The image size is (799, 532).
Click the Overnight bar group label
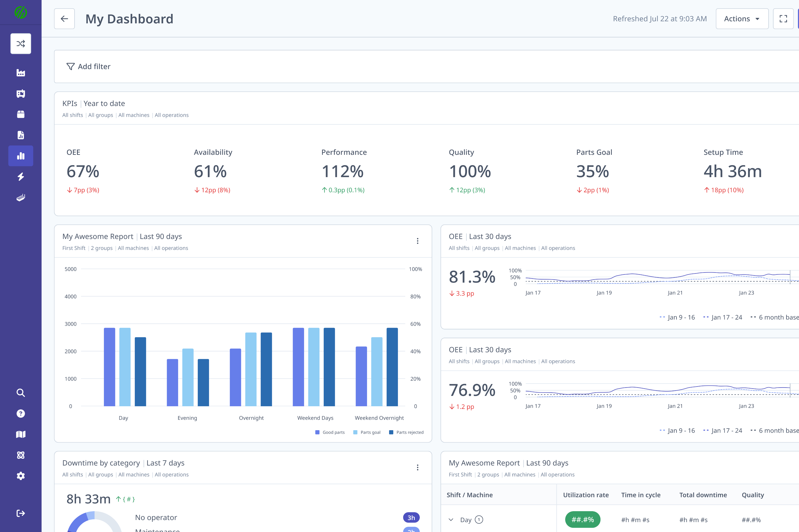coord(251,418)
